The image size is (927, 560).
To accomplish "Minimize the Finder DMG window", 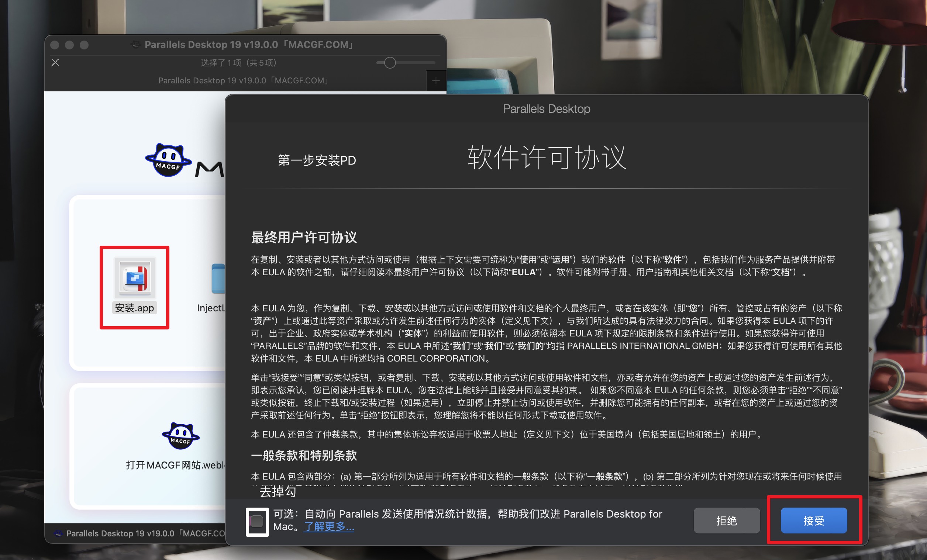I will 69,44.
